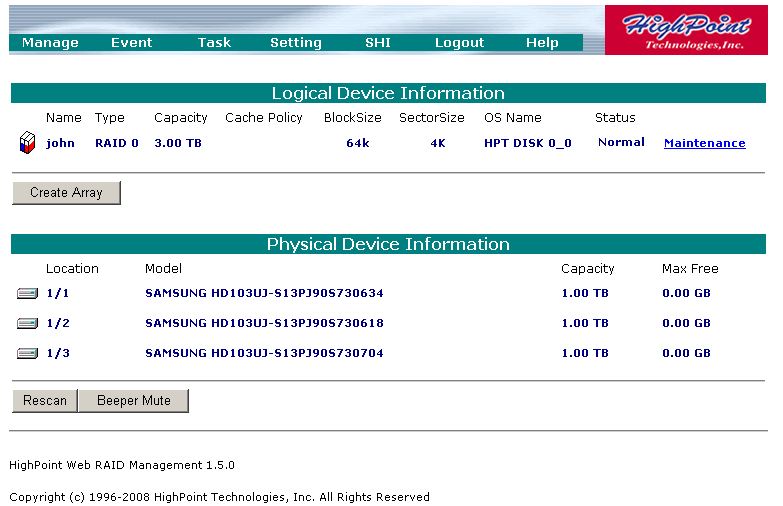This screenshot has height=506, width=783.
Task: Click the Location column header
Action: click(x=72, y=269)
